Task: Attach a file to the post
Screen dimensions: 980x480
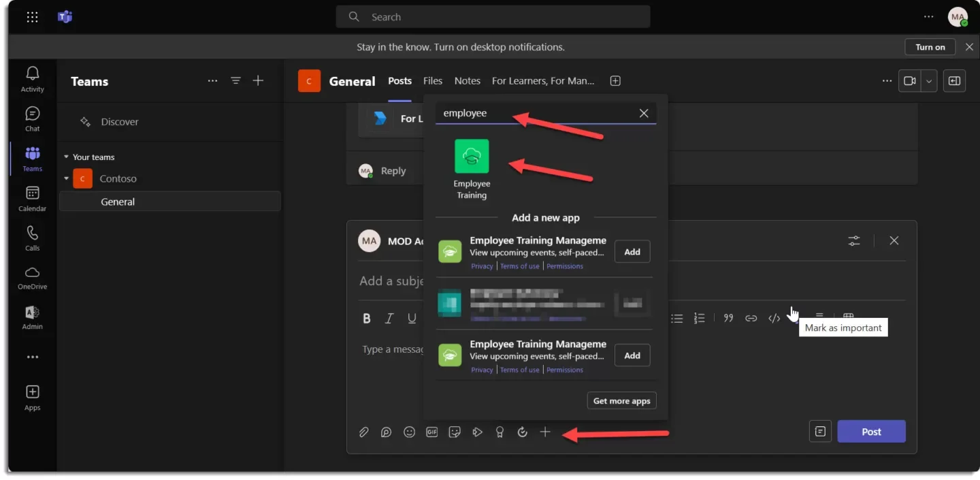Action: (364, 432)
